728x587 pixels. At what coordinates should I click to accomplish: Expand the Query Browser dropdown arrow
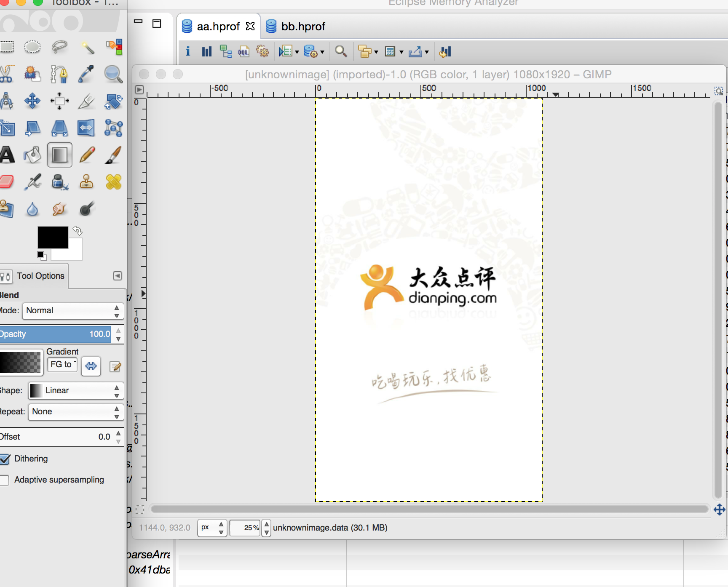[322, 52]
